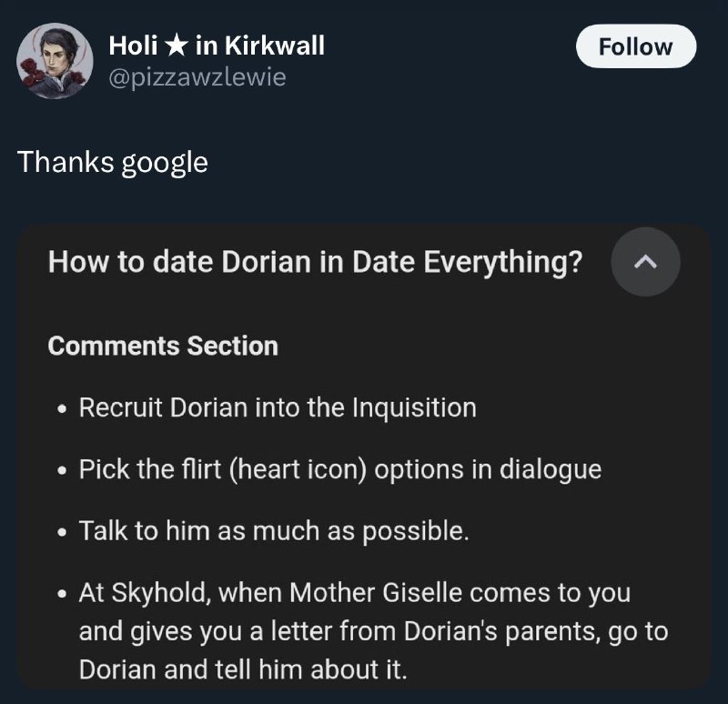Click the bullet dot beside 'Recruit Dorian'
The width and height of the screenshot is (728, 704).
pos(62,410)
